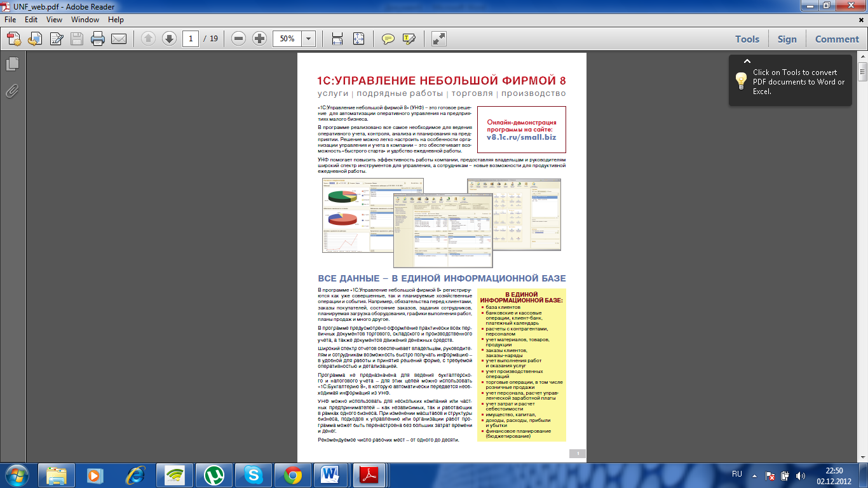Zoom in with the plus button
This screenshot has height=488, width=868.
259,39
